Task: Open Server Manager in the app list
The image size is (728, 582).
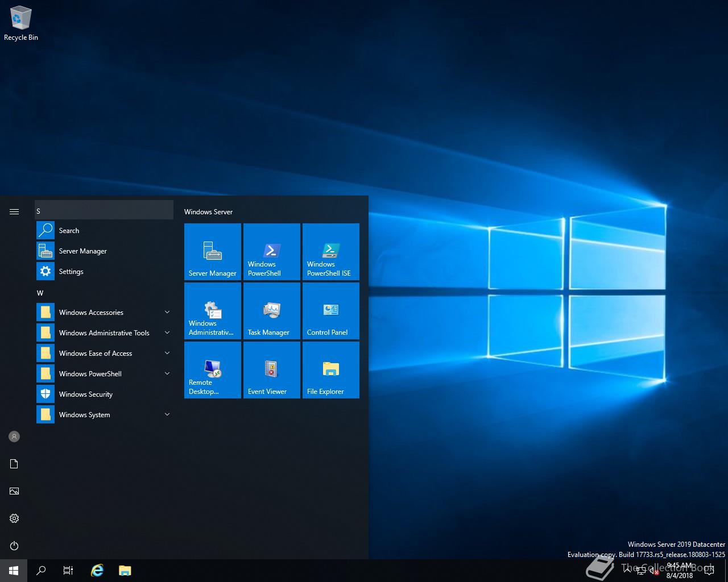Action: 104,251
